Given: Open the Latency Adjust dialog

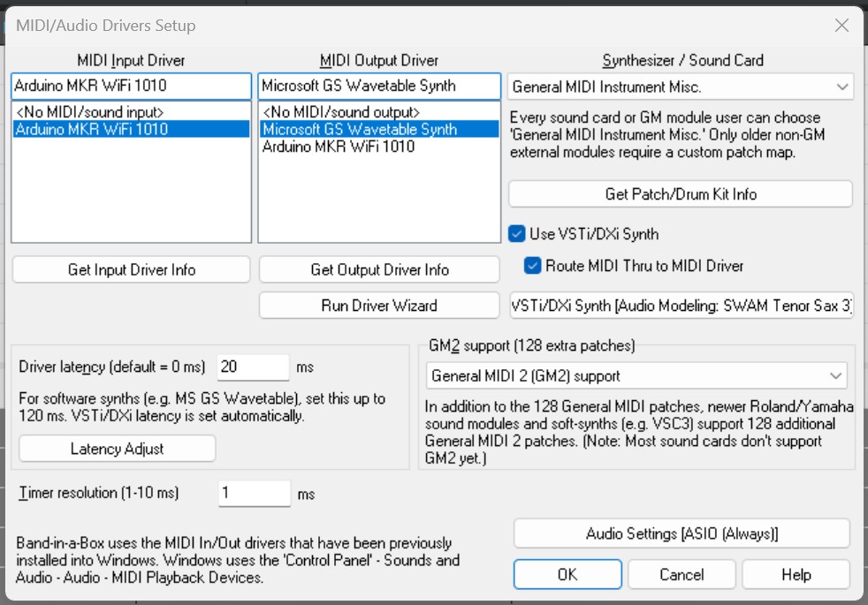Looking at the screenshot, I should [116, 449].
